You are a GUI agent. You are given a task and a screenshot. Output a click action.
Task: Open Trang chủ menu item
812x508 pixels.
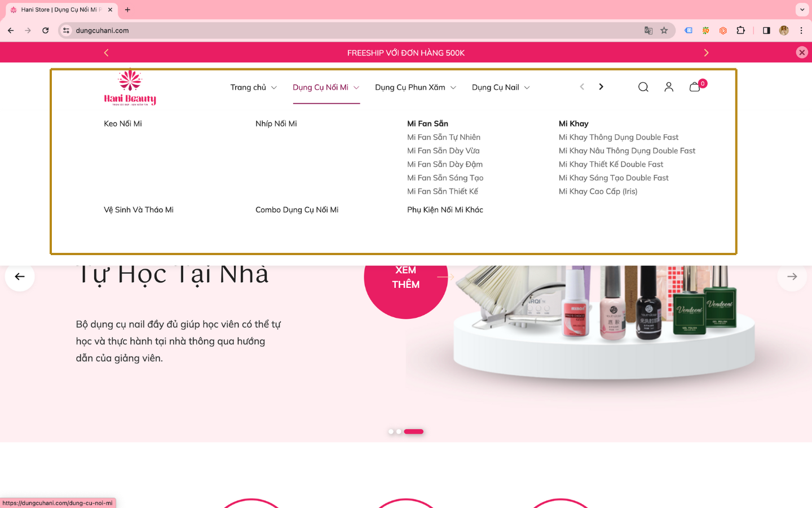248,87
